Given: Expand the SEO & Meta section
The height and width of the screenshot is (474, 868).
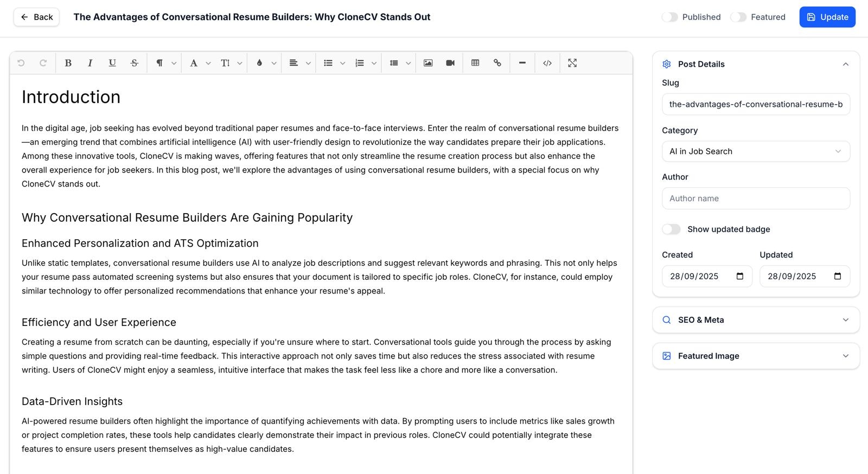Looking at the screenshot, I should coord(756,320).
